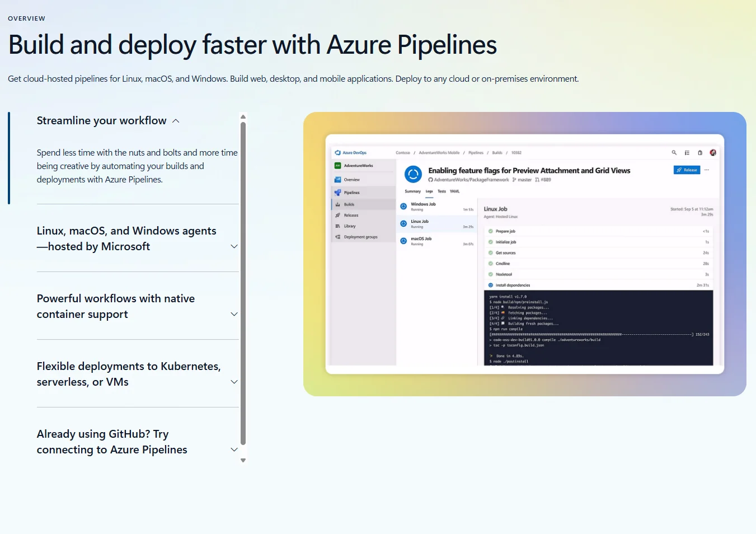The height and width of the screenshot is (534, 756).
Task: Click the Linux Job running status icon
Action: [x=403, y=224]
